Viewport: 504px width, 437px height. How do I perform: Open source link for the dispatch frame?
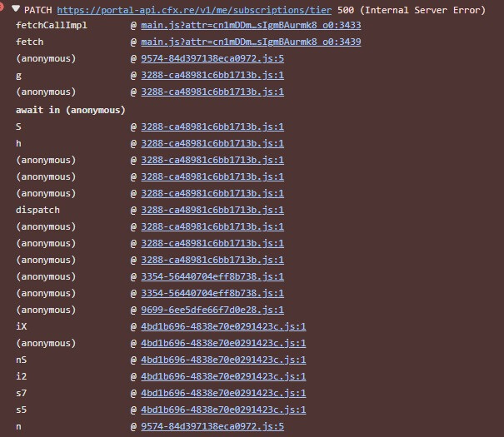click(212, 210)
